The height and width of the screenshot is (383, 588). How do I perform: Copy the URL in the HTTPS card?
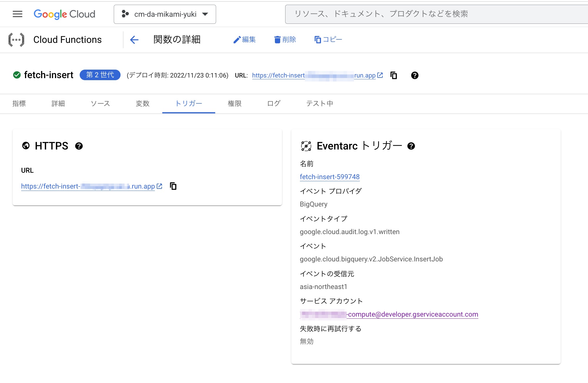[173, 186]
